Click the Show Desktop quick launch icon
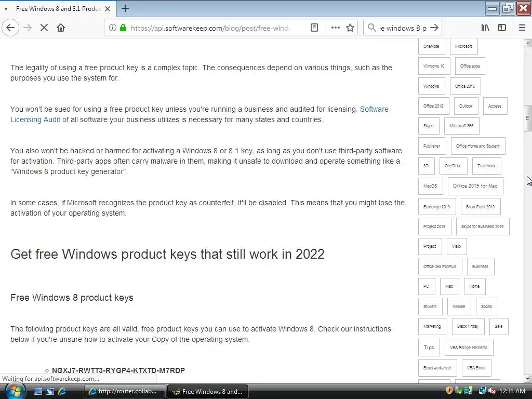Viewport: 532px width, 399px height. tap(37, 392)
